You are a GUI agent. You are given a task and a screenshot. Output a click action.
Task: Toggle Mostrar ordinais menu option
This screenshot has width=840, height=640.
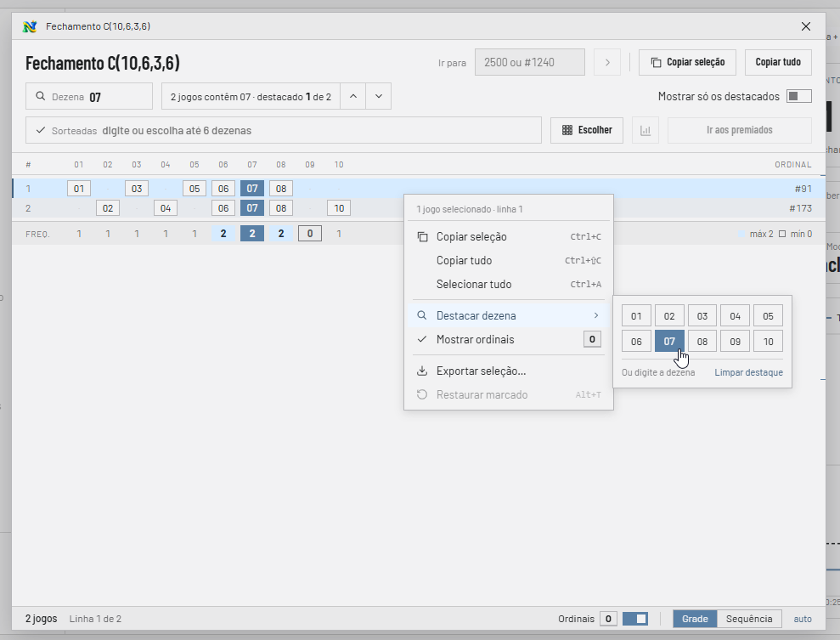point(509,339)
